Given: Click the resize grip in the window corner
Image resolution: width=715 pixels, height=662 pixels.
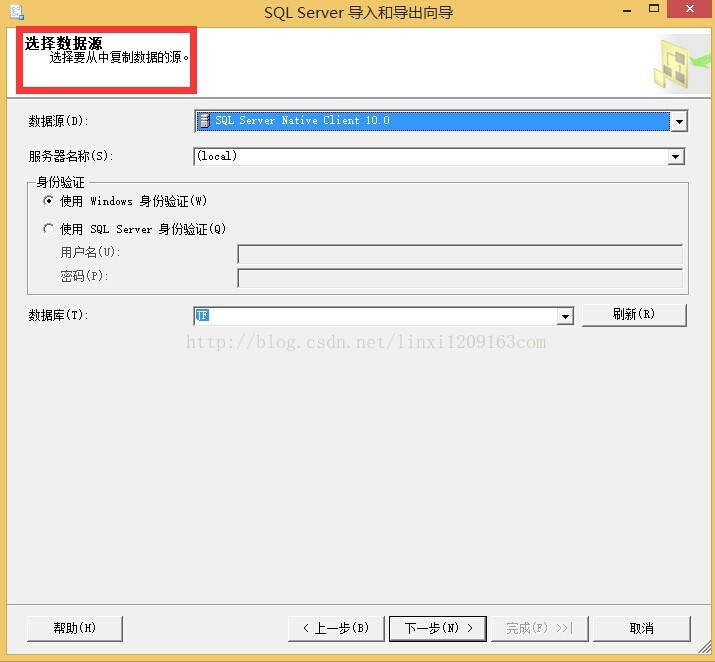Looking at the screenshot, I should [705, 647].
